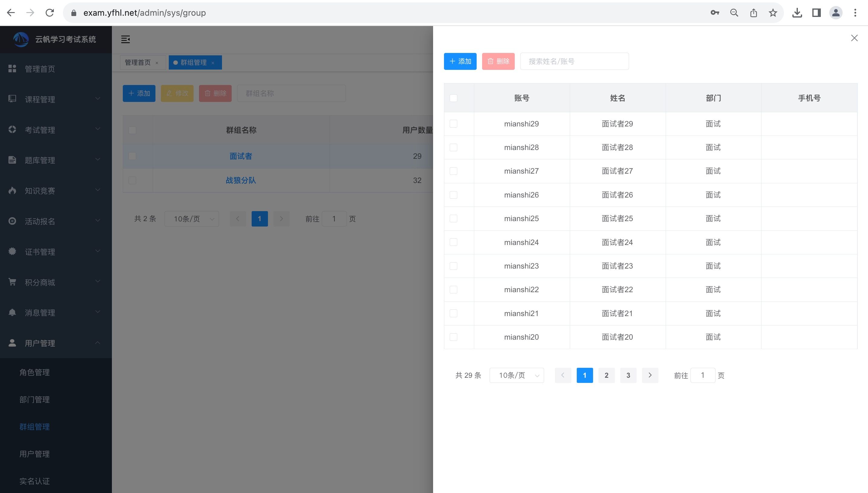Select checkbox for mianshi25 row

click(453, 219)
